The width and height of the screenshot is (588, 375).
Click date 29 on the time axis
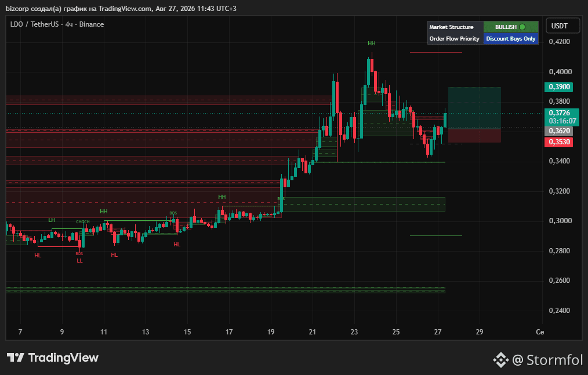[x=480, y=332]
